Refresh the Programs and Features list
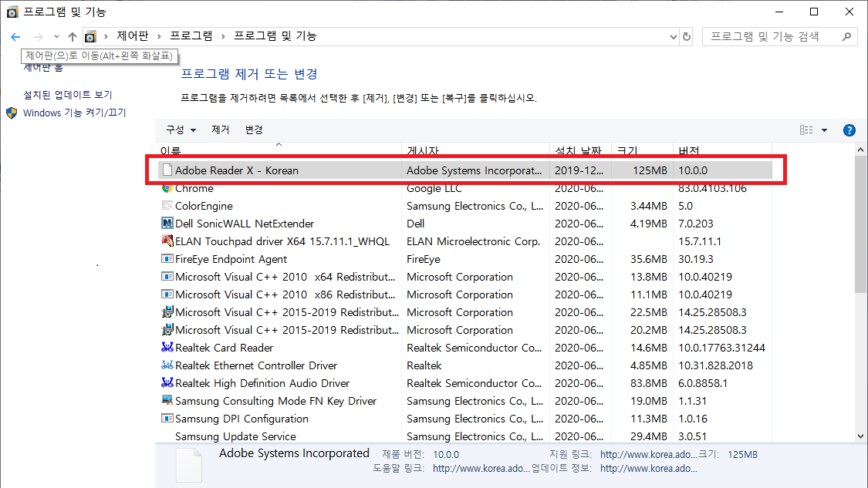 [x=687, y=36]
